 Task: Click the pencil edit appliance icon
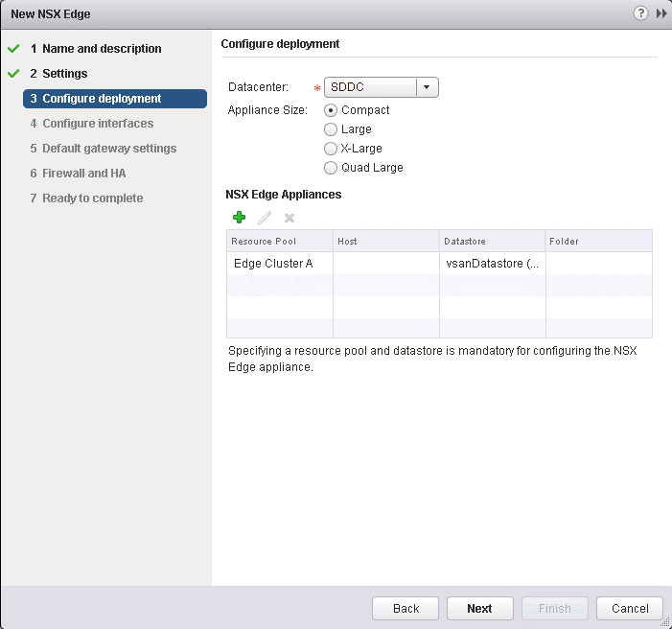(x=265, y=218)
